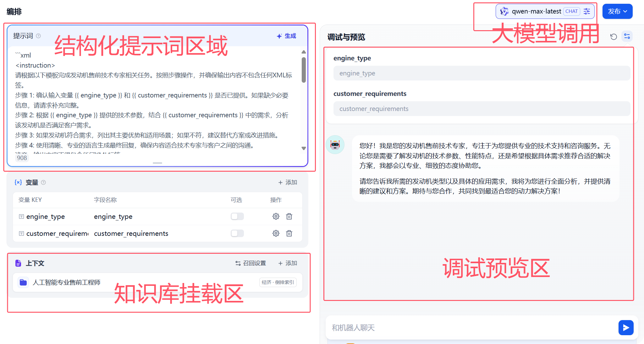This screenshot has width=644, height=344.
Task: Click the prompt scrollbar up arrow
Action: (x=304, y=52)
